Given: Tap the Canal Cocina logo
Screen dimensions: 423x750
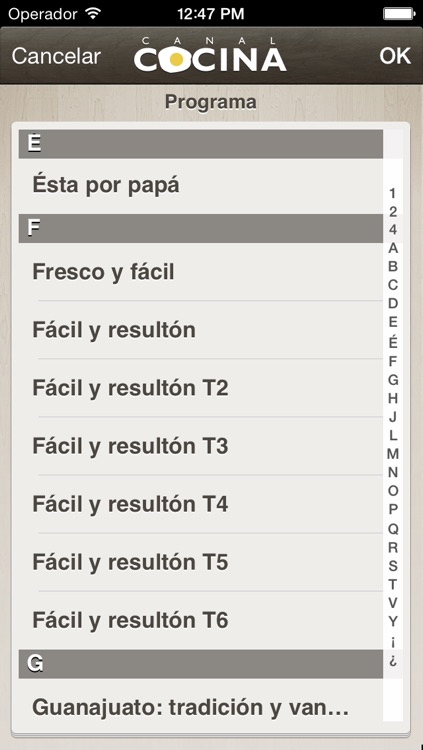Looking at the screenshot, I should (x=210, y=55).
